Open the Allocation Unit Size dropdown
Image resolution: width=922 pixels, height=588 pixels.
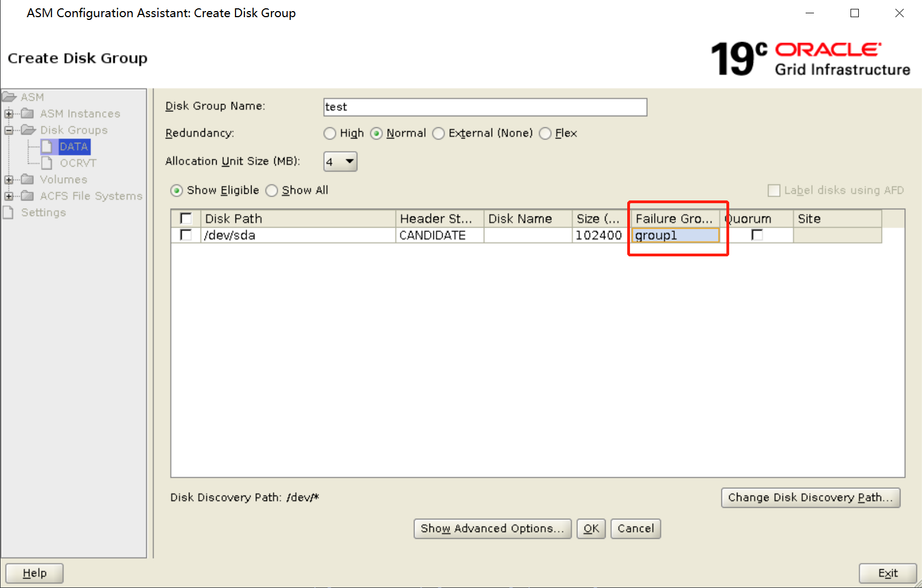tap(349, 161)
